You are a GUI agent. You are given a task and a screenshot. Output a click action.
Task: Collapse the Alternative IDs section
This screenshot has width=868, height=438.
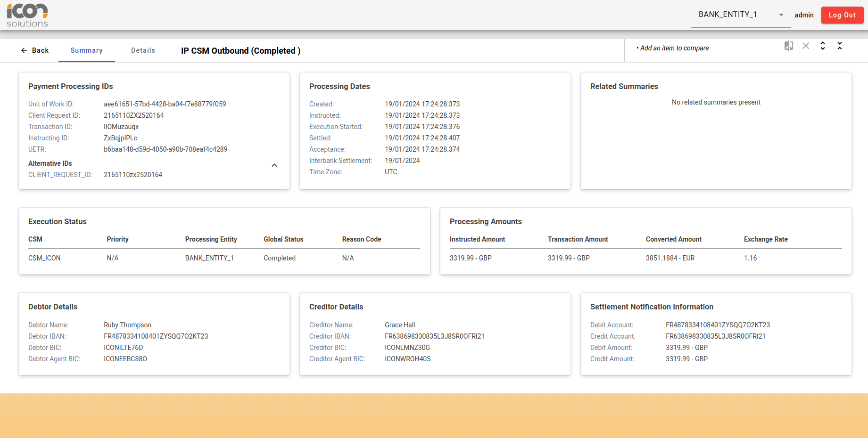pyautogui.click(x=274, y=165)
